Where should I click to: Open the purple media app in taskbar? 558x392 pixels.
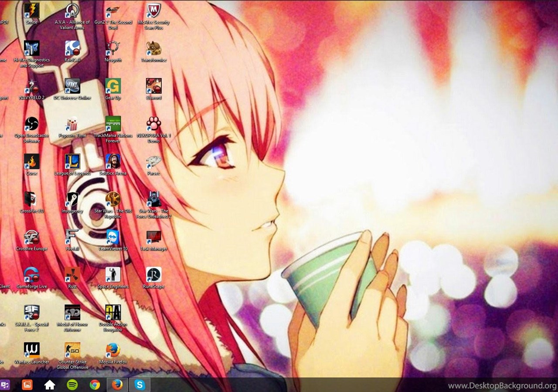[x=5, y=385]
